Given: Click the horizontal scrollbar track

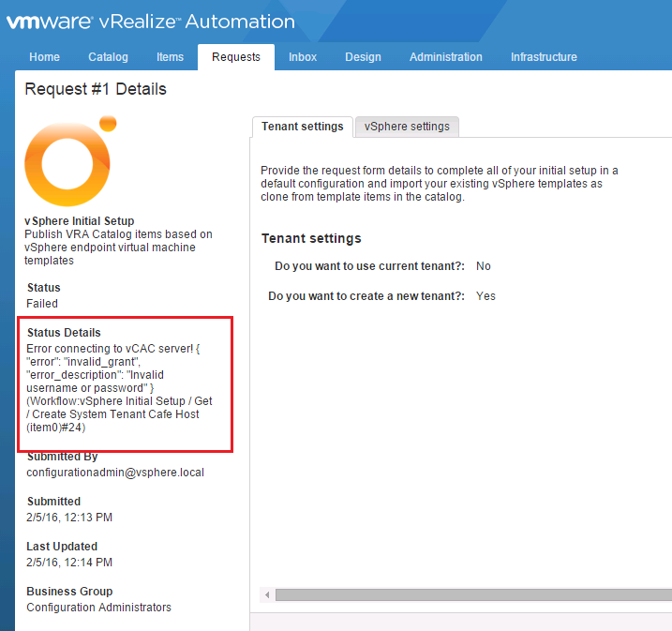Looking at the screenshot, I should click(x=473, y=594).
